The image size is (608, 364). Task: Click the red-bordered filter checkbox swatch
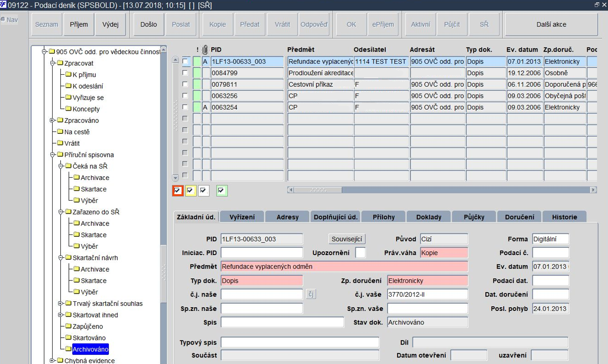click(178, 190)
